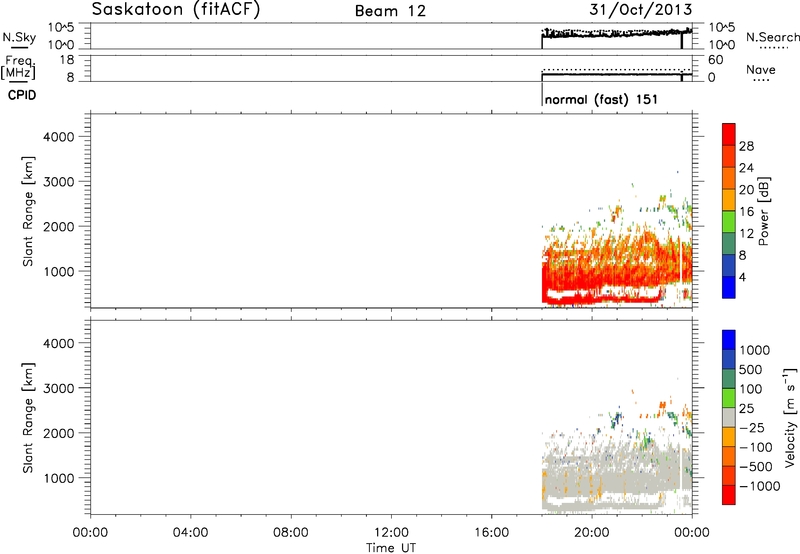Click the '18' frequency tick label
The width and height of the screenshot is (800, 554).
coord(67,60)
